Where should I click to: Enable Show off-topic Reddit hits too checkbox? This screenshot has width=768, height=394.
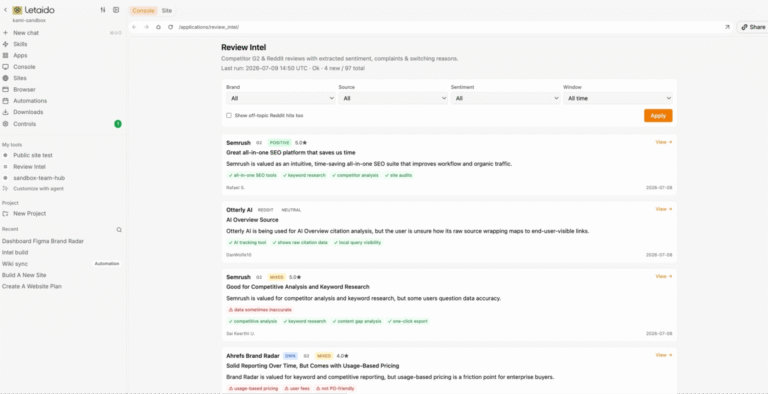(x=229, y=116)
